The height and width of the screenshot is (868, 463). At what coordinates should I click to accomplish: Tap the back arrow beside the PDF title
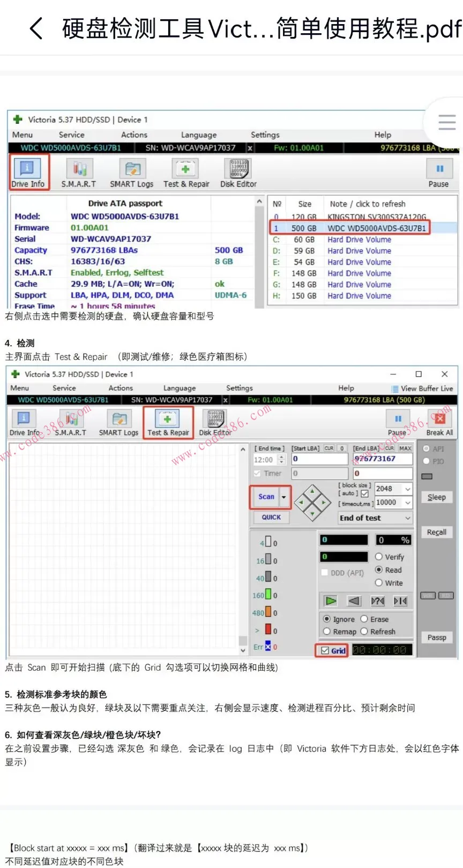[36, 28]
